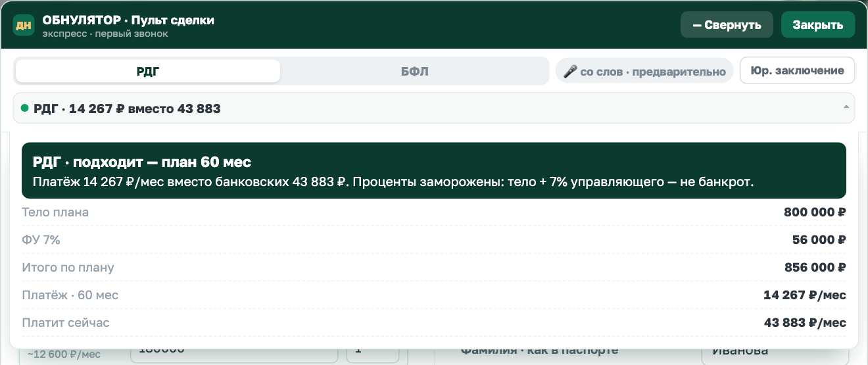
Task: Collapse the panel with Свернуть button
Action: tap(727, 25)
